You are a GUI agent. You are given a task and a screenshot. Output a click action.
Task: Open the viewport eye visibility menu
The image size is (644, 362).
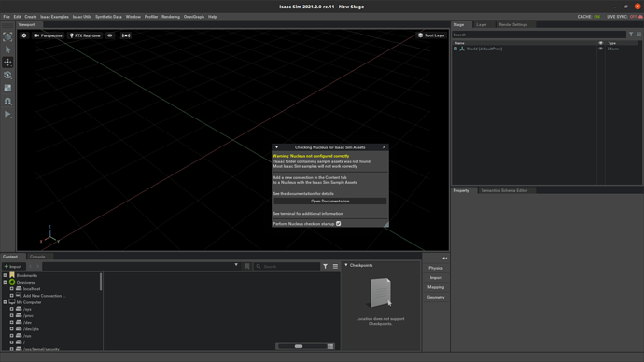110,35
